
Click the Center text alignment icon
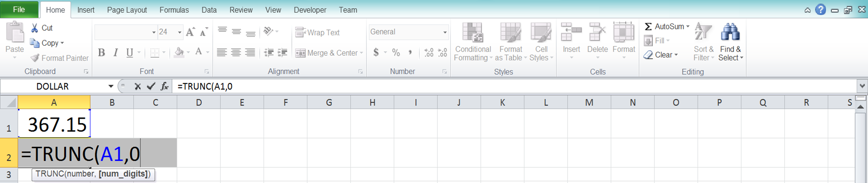pyautogui.click(x=236, y=53)
